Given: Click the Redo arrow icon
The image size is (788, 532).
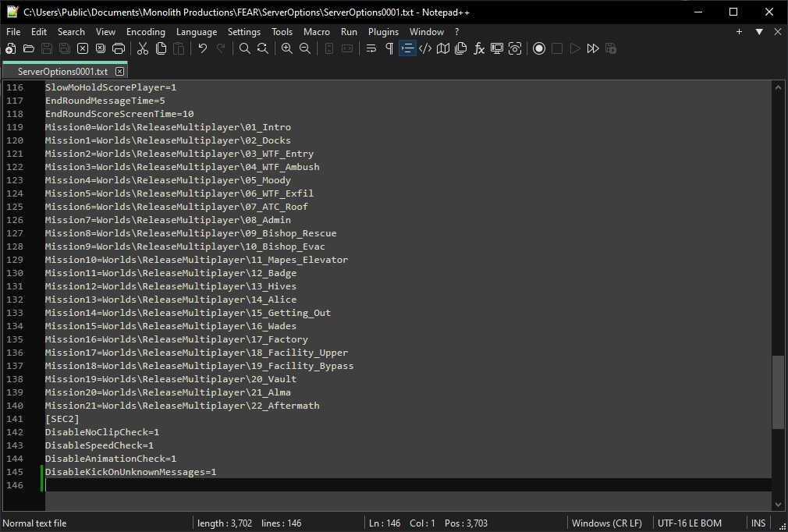Looking at the screenshot, I should (221, 48).
